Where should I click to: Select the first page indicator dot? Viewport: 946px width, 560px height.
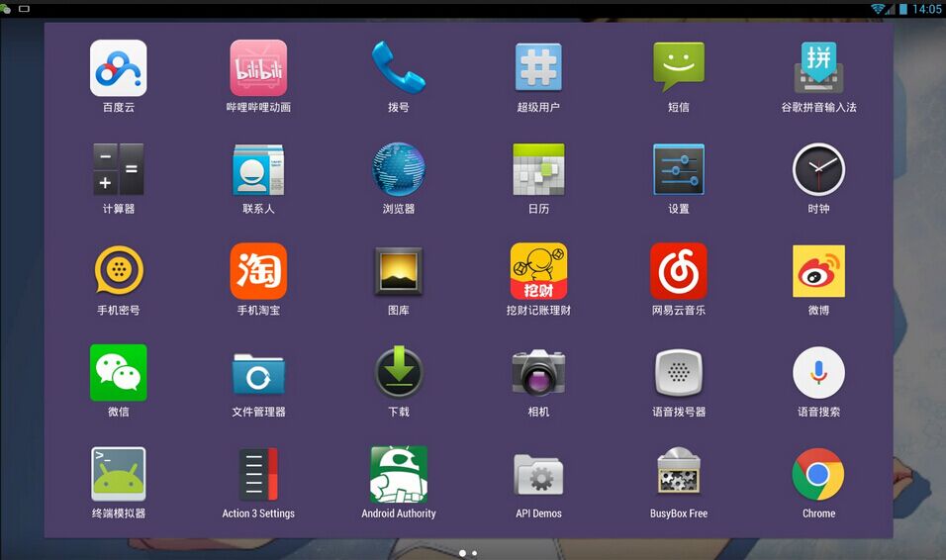[462, 553]
